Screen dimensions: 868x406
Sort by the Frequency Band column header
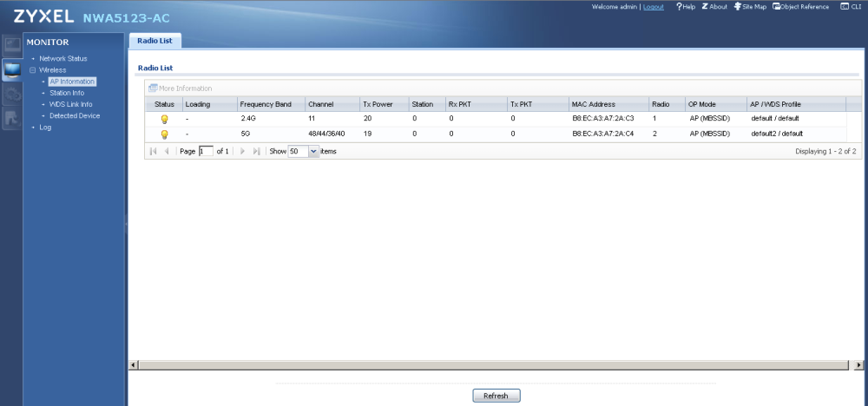point(271,104)
